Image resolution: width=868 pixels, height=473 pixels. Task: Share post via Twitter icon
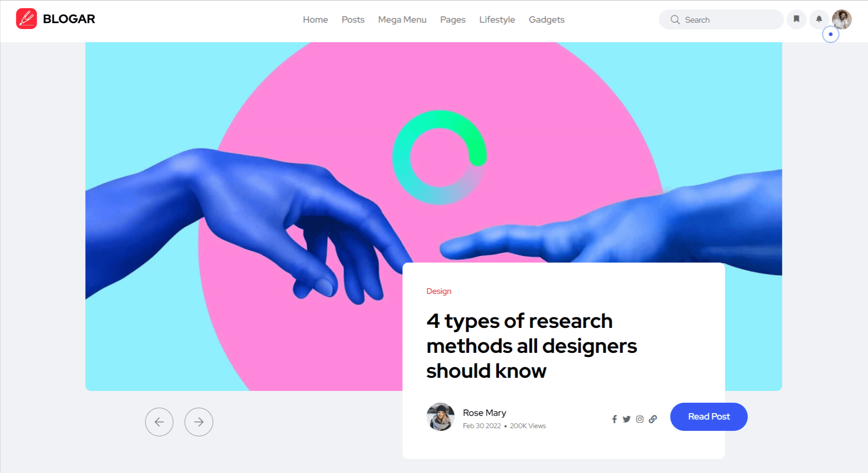(627, 419)
